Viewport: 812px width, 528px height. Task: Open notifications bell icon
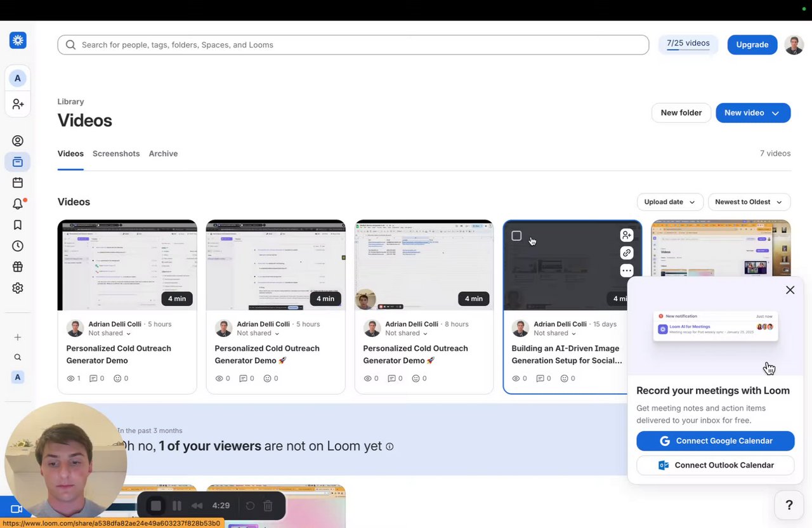[x=18, y=204]
